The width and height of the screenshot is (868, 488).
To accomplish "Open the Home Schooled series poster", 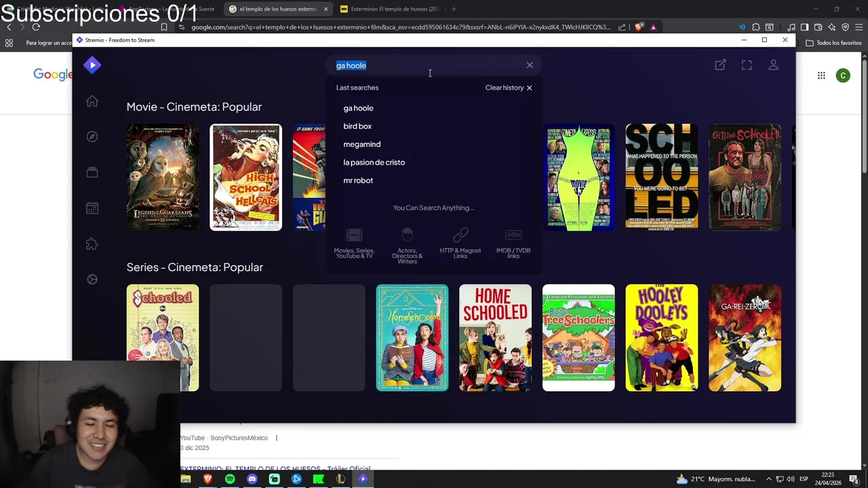I will click(x=495, y=338).
